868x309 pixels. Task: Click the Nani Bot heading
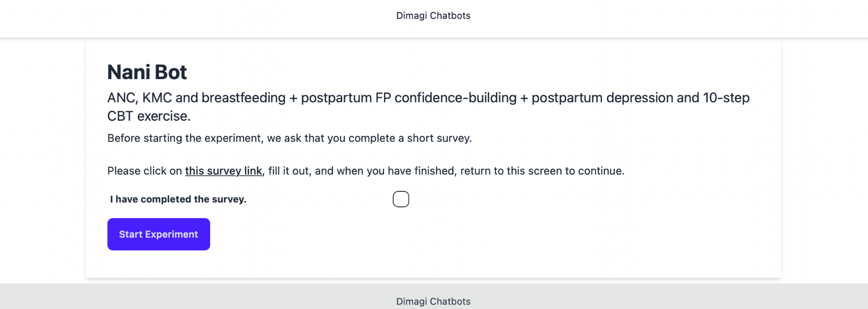point(147,72)
